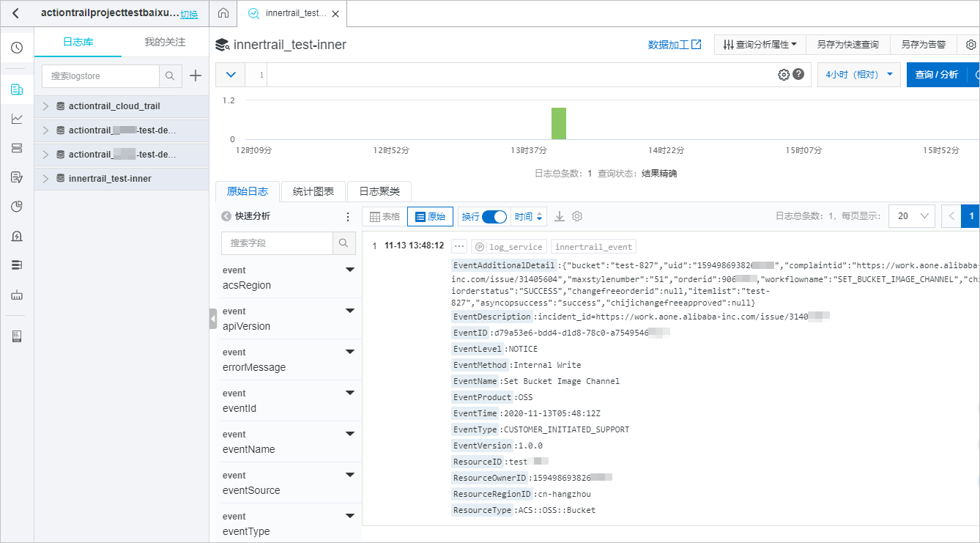Select the 统计图表 tab
Viewport: 980px width, 543px height.
click(313, 191)
